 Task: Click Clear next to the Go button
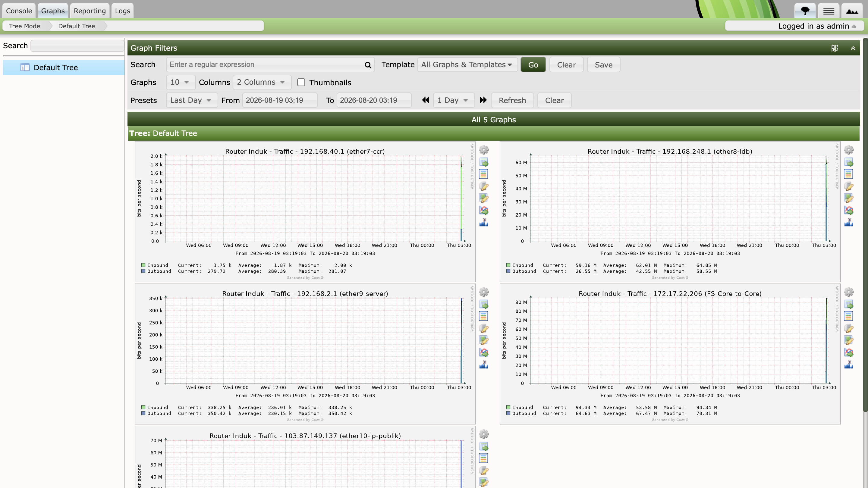click(x=566, y=65)
